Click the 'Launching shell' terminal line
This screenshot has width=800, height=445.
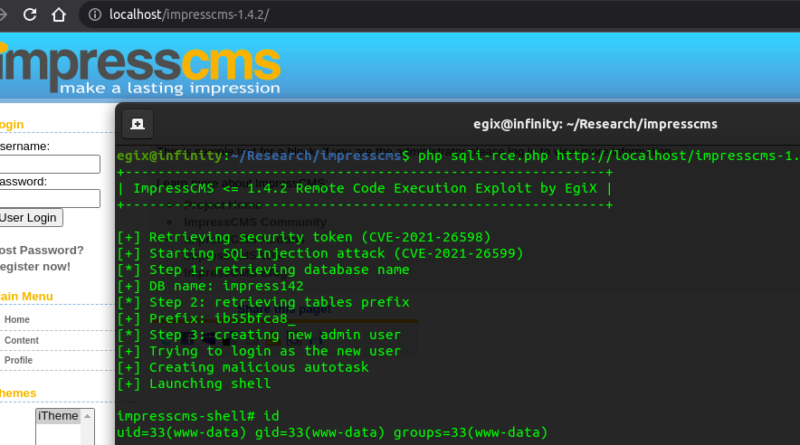click(194, 384)
